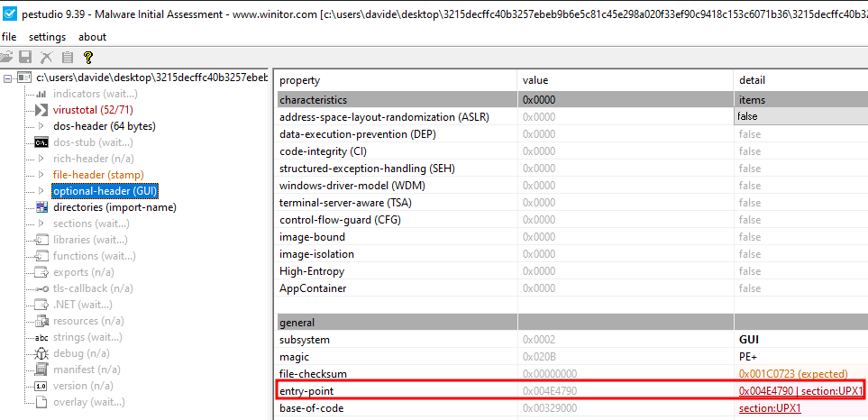The width and height of the screenshot is (868, 420).
Task: Open the about menu
Action: [x=92, y=37]
